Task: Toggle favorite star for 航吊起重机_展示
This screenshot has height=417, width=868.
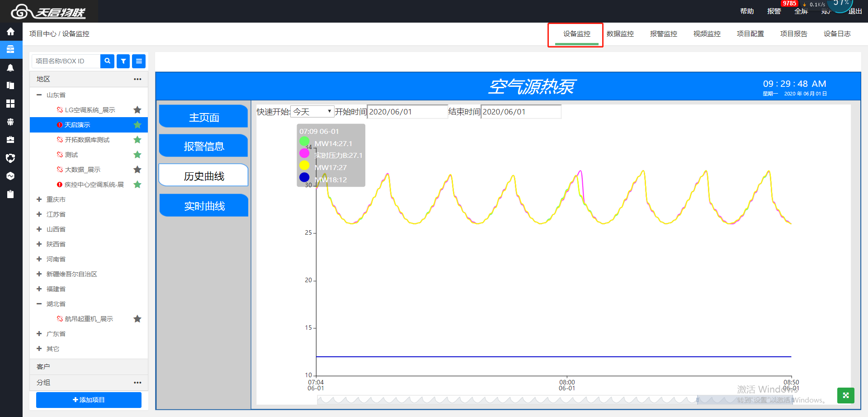Action: click(137, 319)
